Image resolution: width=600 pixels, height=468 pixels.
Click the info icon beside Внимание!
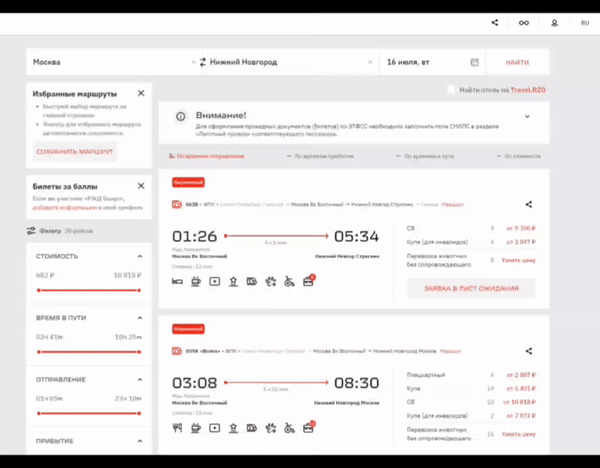181,116
